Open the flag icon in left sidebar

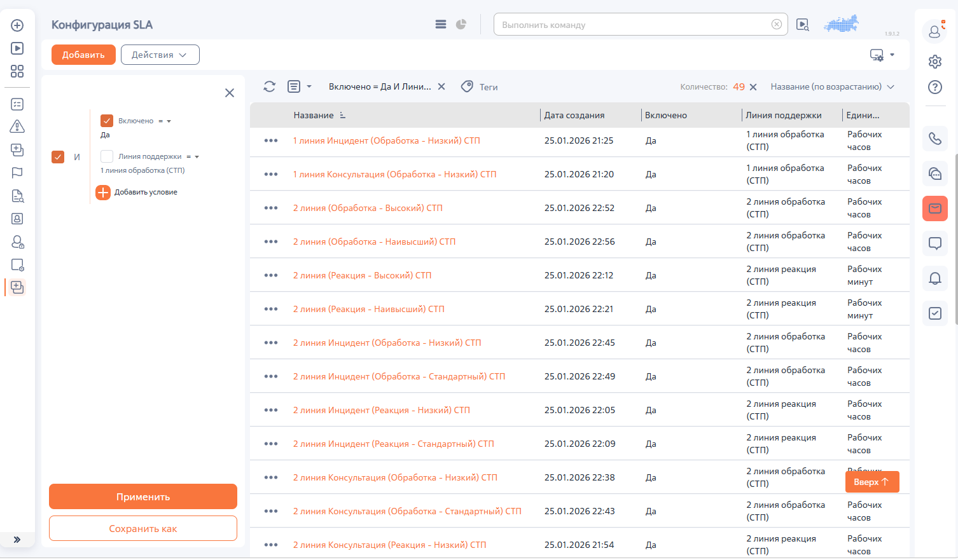pyautogui.click(x=17, y=172)
